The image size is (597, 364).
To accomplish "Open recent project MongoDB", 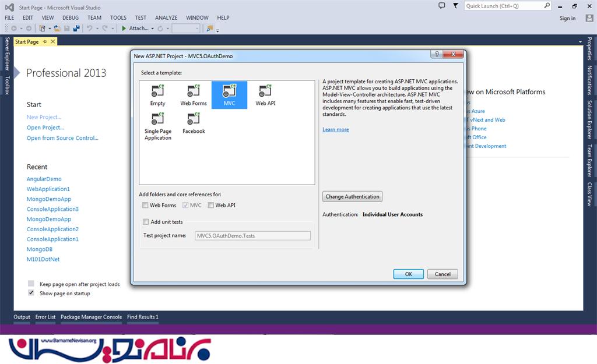I will 39,249.
